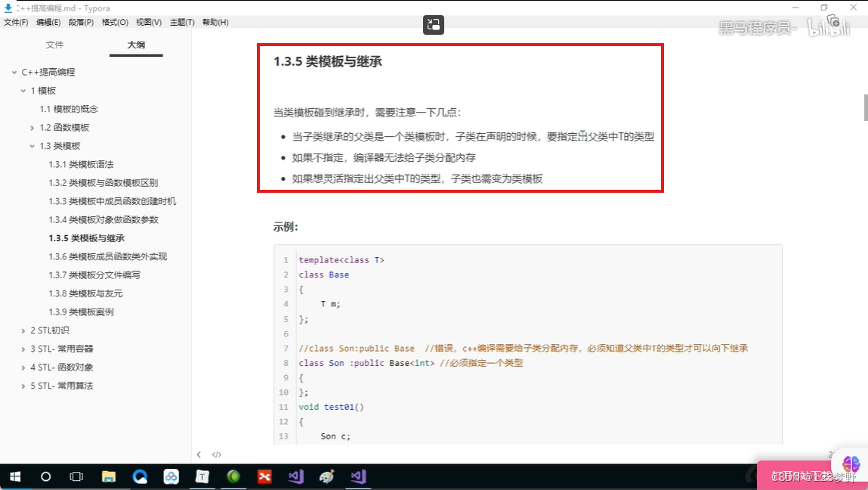The height and width of the screenshot is (490, 868).
Task: Click the document vertical scrollbar thumb
Action: tap(865, 107)
